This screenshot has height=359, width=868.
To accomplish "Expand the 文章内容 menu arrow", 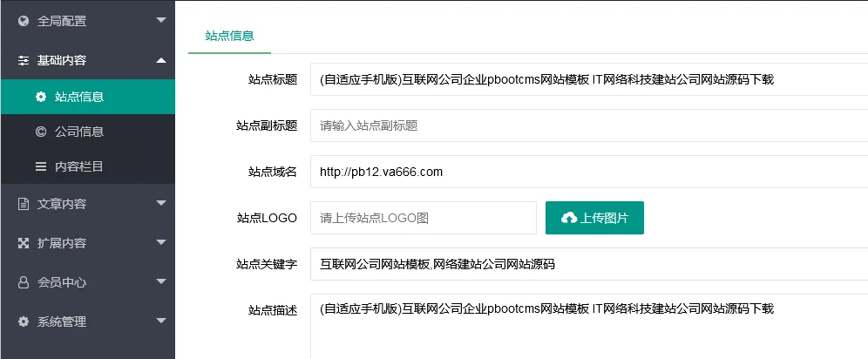I will [x=161, y=203].
